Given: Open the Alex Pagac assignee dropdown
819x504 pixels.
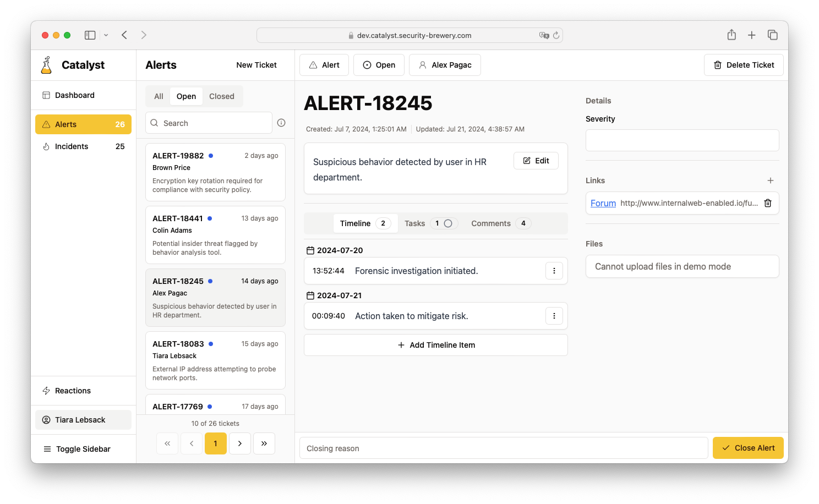Looking at the screenshot, I should (445, 65).
